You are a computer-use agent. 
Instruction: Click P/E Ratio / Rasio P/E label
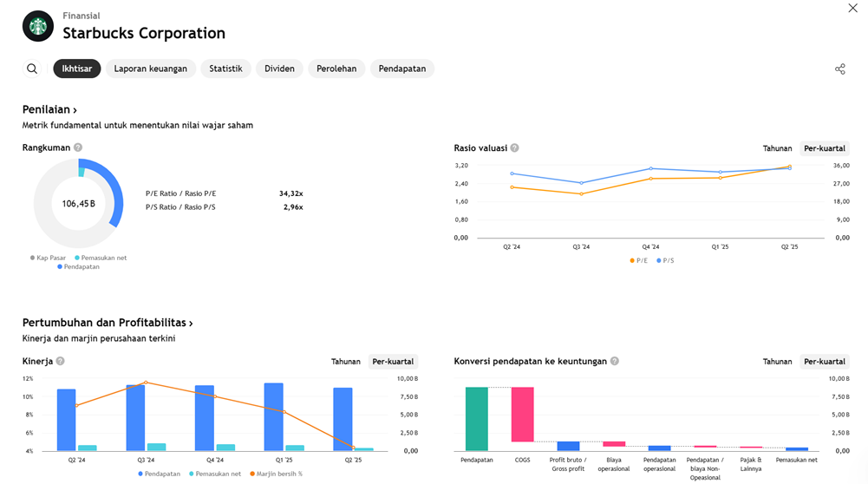pyautogui.click(x=180, y=193)
